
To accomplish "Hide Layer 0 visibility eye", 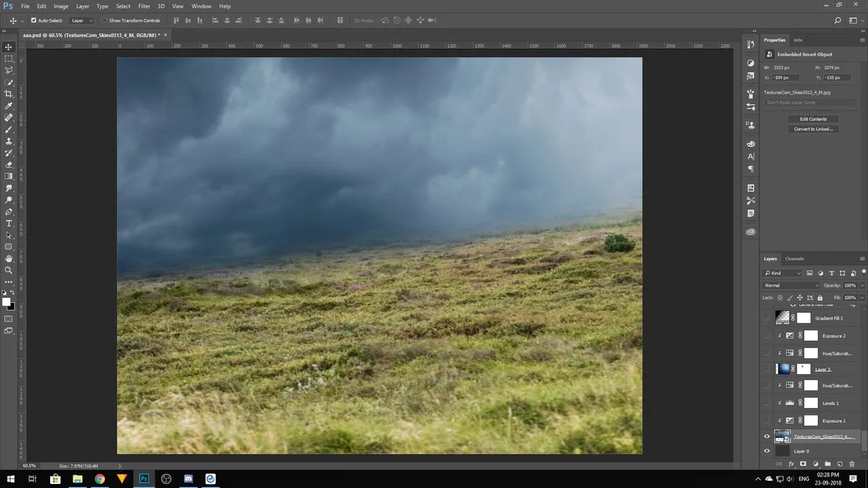I will tap(767, 451).
